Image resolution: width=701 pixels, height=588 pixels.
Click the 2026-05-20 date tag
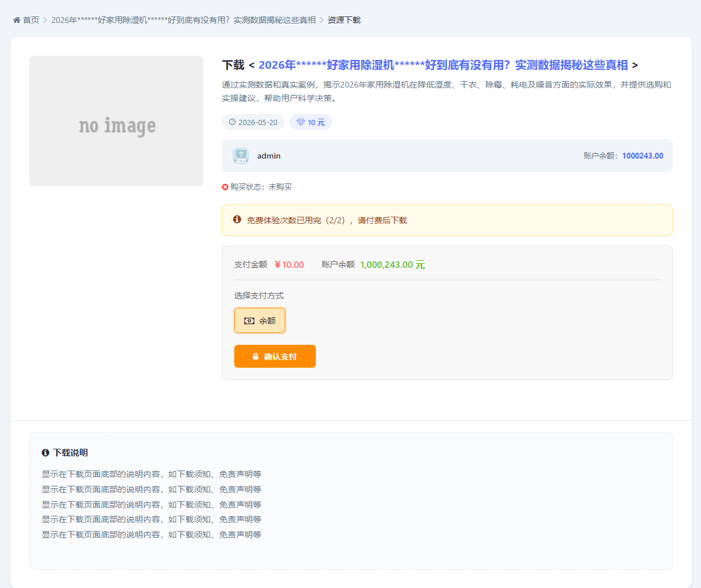coord(253,122)
